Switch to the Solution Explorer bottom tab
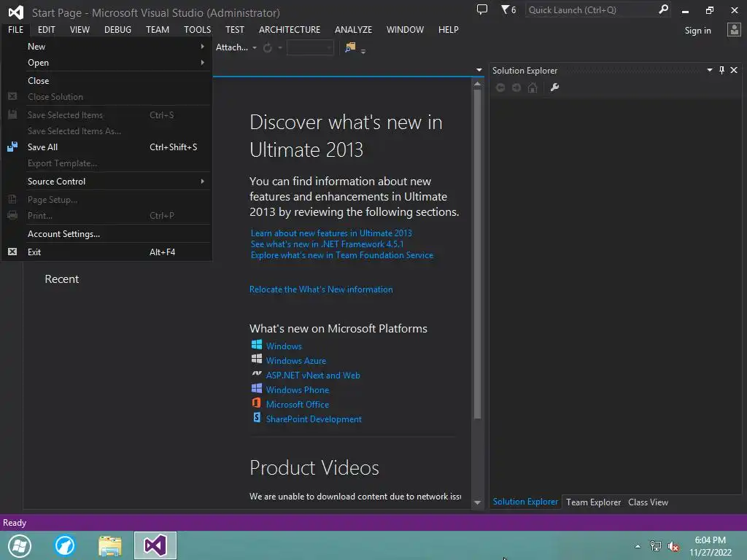This screenshot has width=747, height=560. [525, 502]
